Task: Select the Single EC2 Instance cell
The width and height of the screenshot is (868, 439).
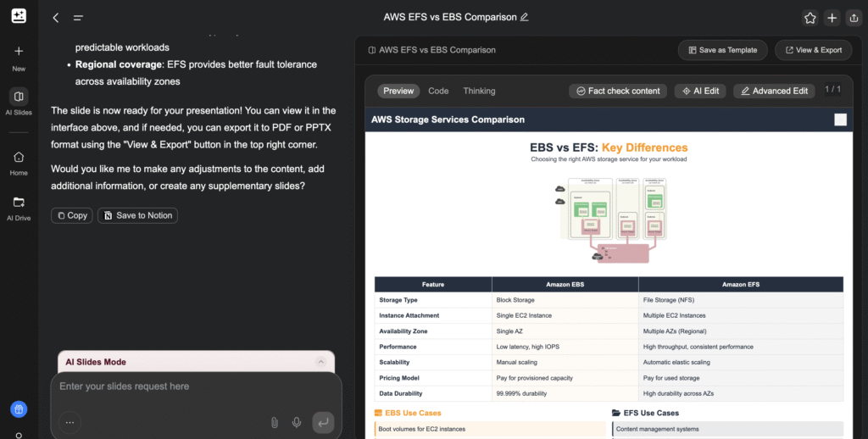Action: 565,315
